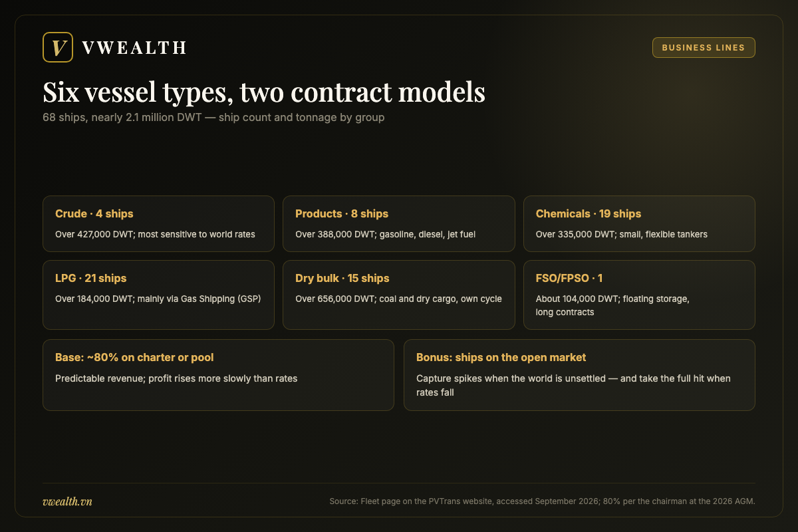Screen dimensions: 798x532
Task: Click the PVTrans source citation text
Action: [542, 501]
